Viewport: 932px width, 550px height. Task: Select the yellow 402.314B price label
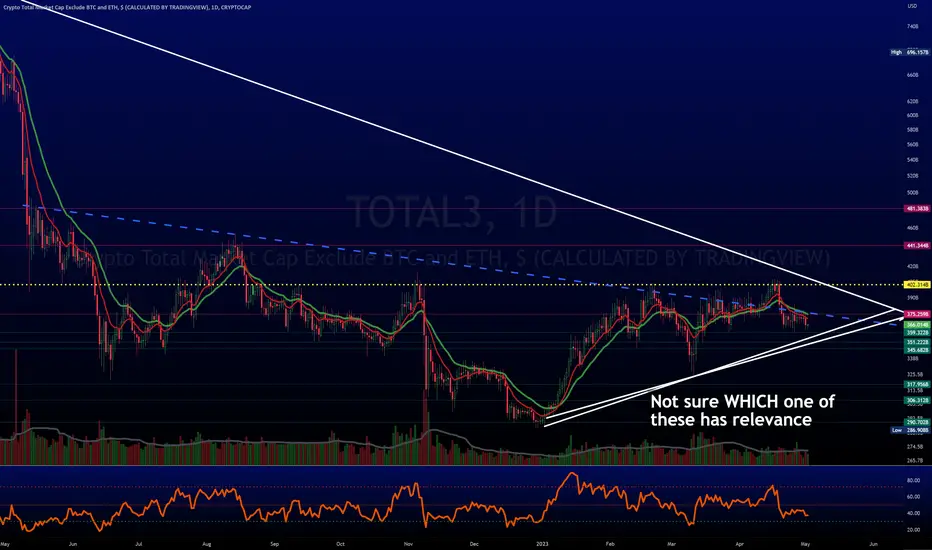pyautogui.click(x=917, y=285)
